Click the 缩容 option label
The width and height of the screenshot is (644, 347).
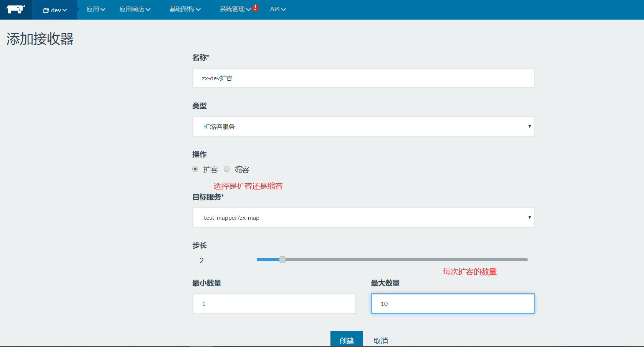point(242,169)
